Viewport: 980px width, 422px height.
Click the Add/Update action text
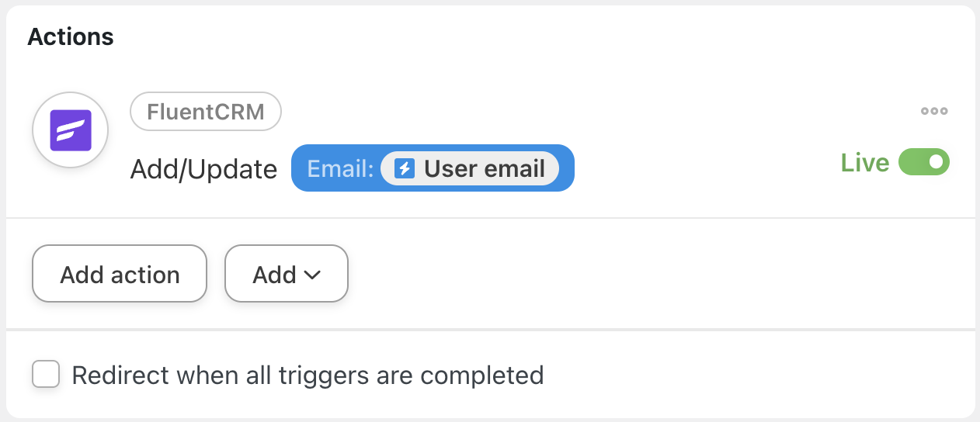pyautogui.click(x=203, y=169)
